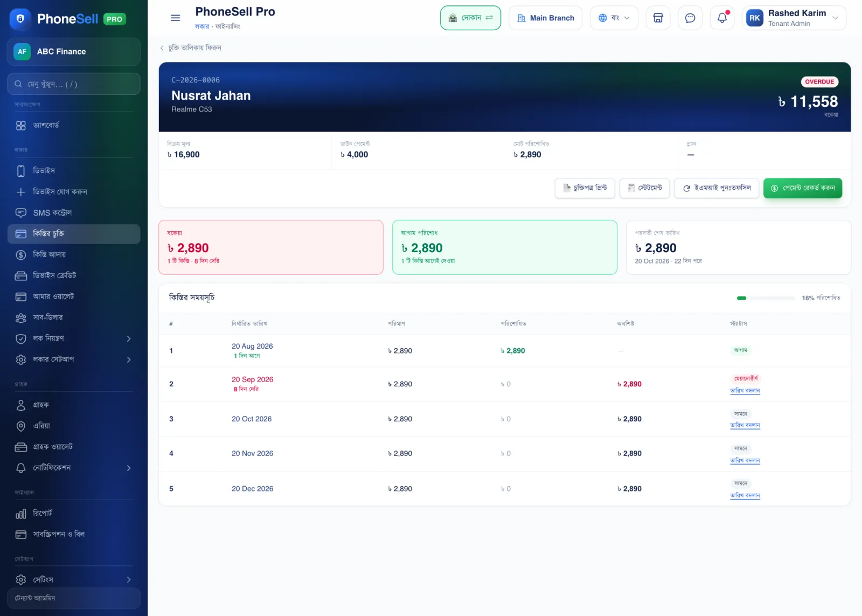Click the OVERDUE status badge
The width and height of the screenshot is (862, 616).
819,82
